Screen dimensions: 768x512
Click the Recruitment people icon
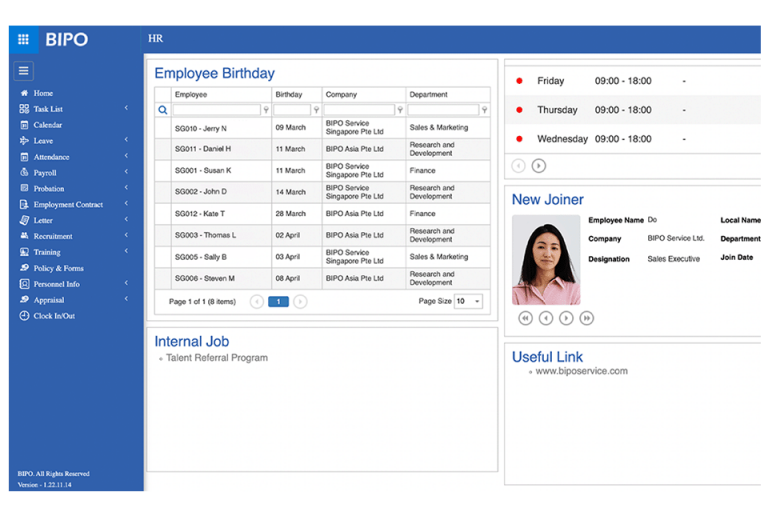24,236
